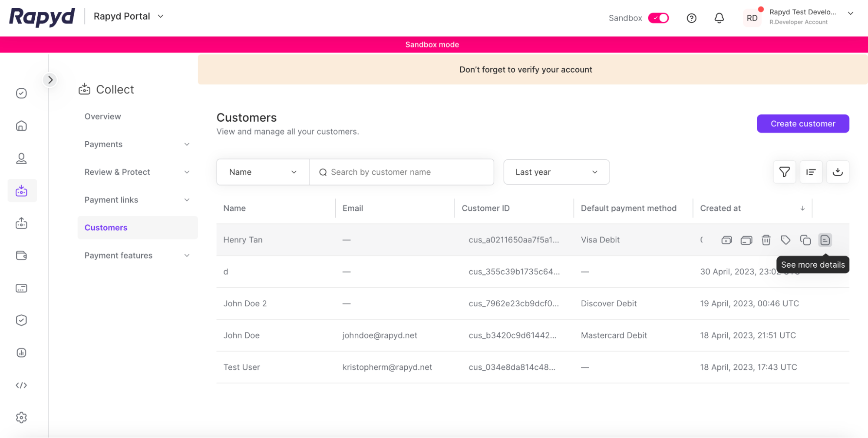Open the column sort settings icon

point(811,172)
